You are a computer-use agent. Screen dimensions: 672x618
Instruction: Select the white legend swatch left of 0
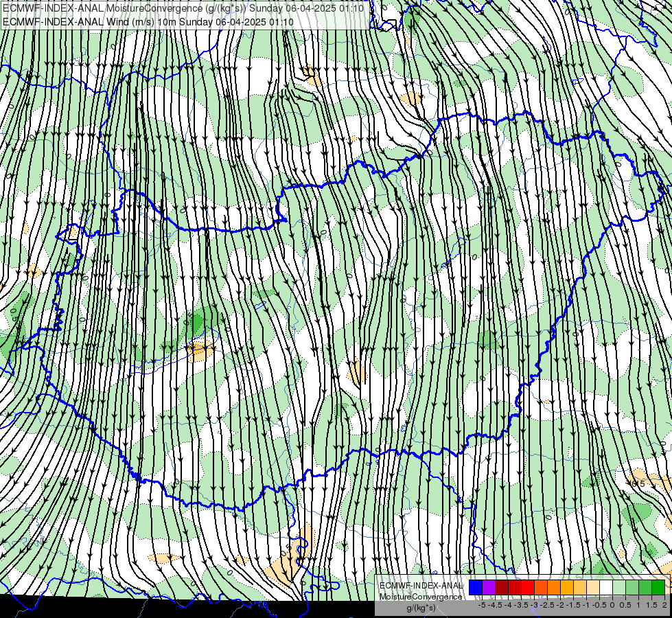(x=606, y=588)
